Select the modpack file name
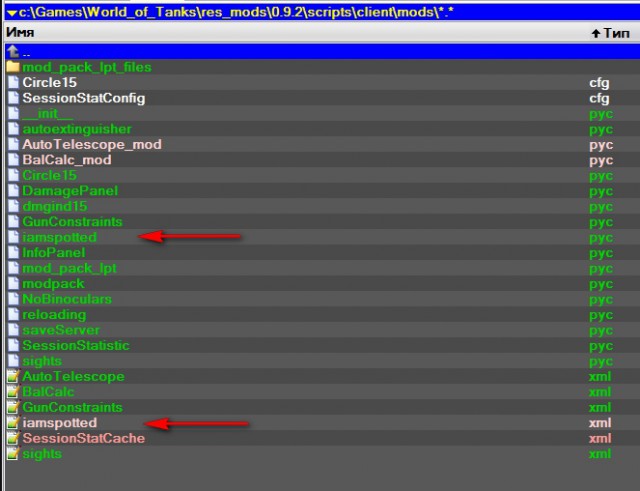The image size is (640, 491). (x=53, y=284)
